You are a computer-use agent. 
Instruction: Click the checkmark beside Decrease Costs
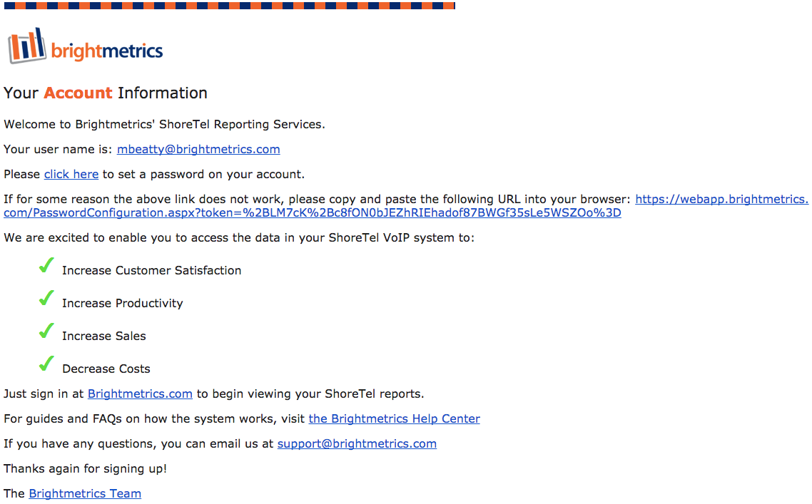(x=46, y=364)
